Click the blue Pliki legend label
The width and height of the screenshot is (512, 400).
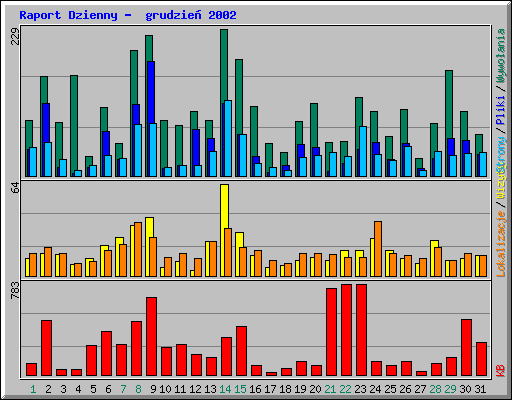click(x=501, y=110)
